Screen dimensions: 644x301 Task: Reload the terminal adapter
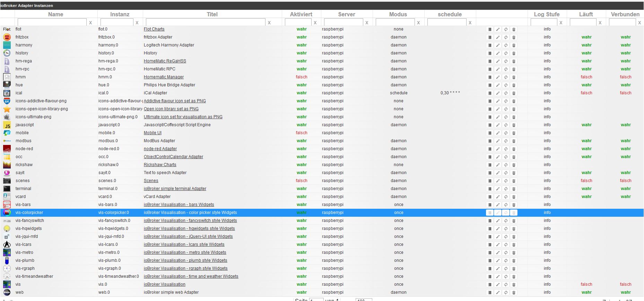coord(506,189)
